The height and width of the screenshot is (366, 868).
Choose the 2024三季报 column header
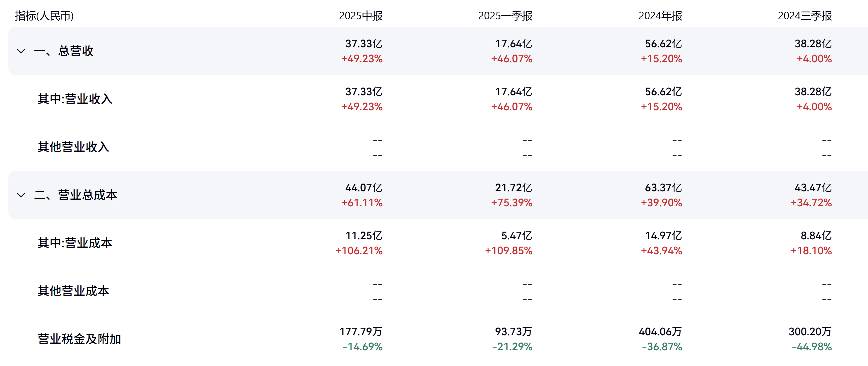pyautogui.click(x=805, y=16)
